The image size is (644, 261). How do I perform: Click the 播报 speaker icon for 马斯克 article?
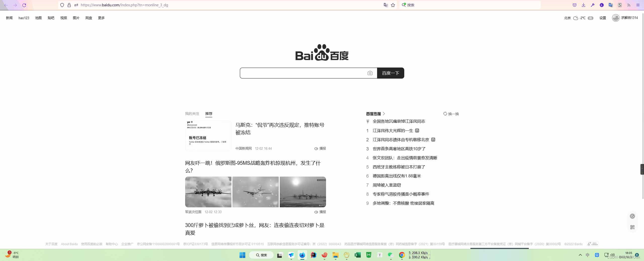click(x=316, y=149)
